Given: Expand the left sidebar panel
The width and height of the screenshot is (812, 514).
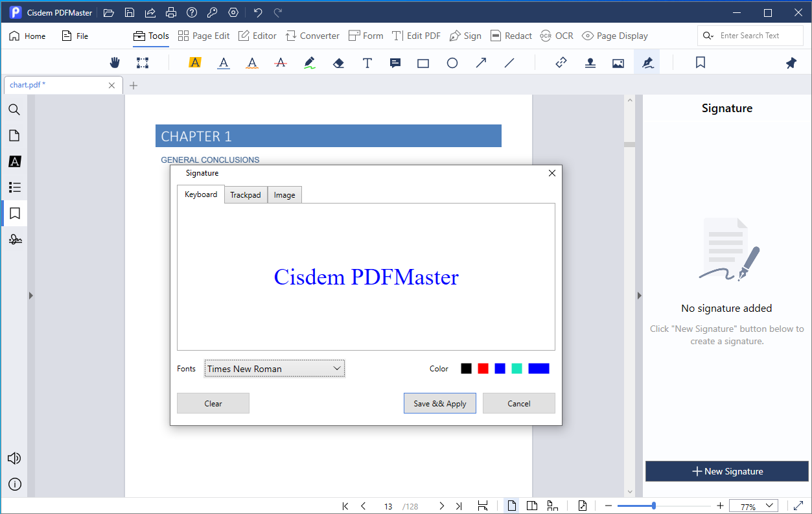Looking at the screenshot, I should pyautogui.click(x=30, y=296).
